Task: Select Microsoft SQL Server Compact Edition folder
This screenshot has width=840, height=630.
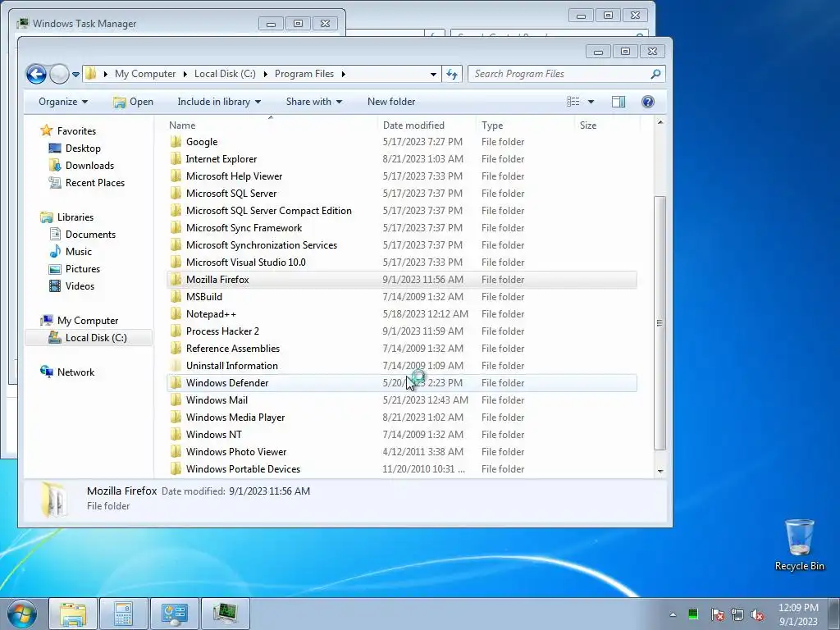Action: click(x=269, y=211)
